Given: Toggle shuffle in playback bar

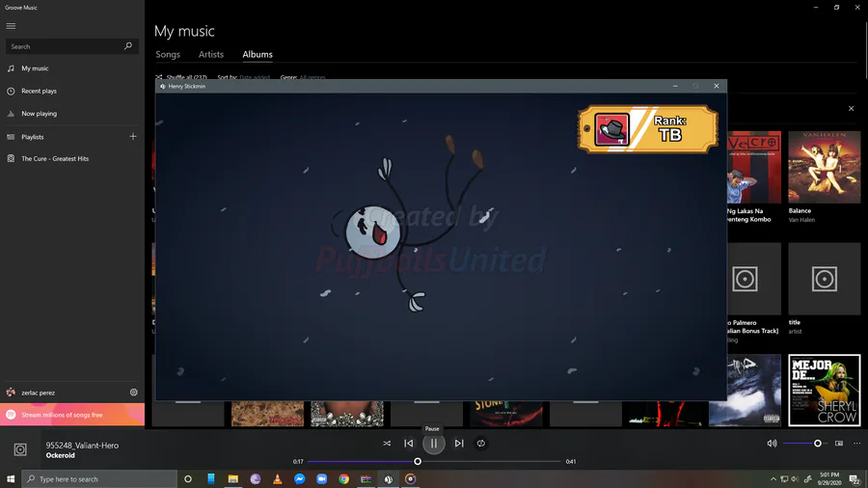Looking at the screenshot, I should pyautogui.click(x=387, y=444).
